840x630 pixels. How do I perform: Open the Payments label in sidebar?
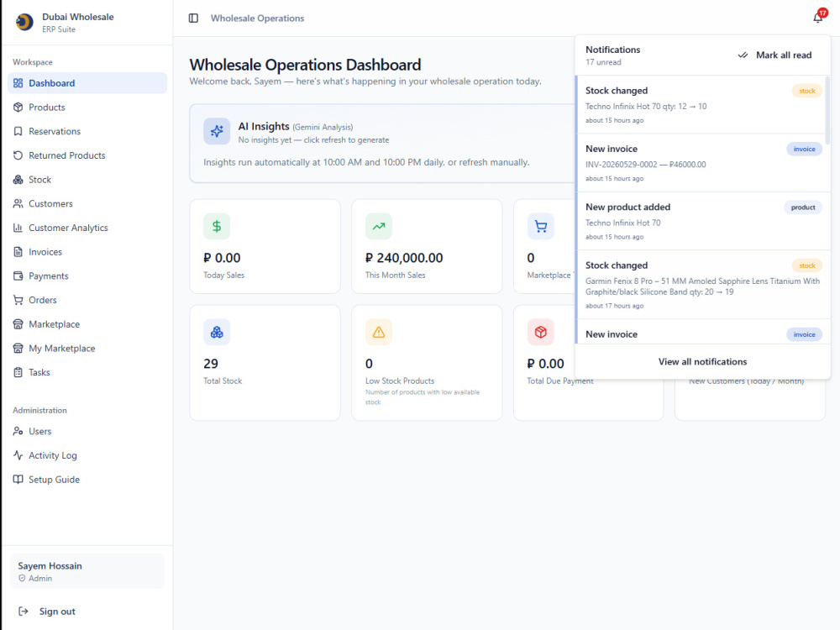[48, 276]
